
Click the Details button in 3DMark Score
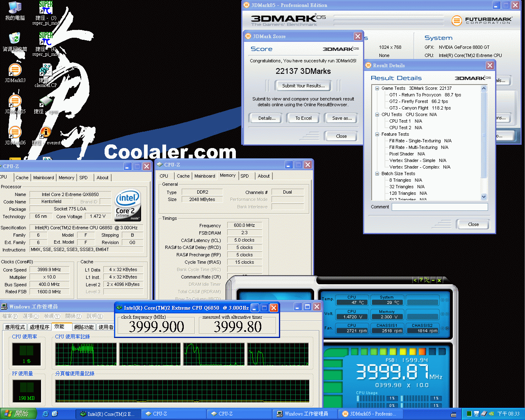click(x=267, y=118)
